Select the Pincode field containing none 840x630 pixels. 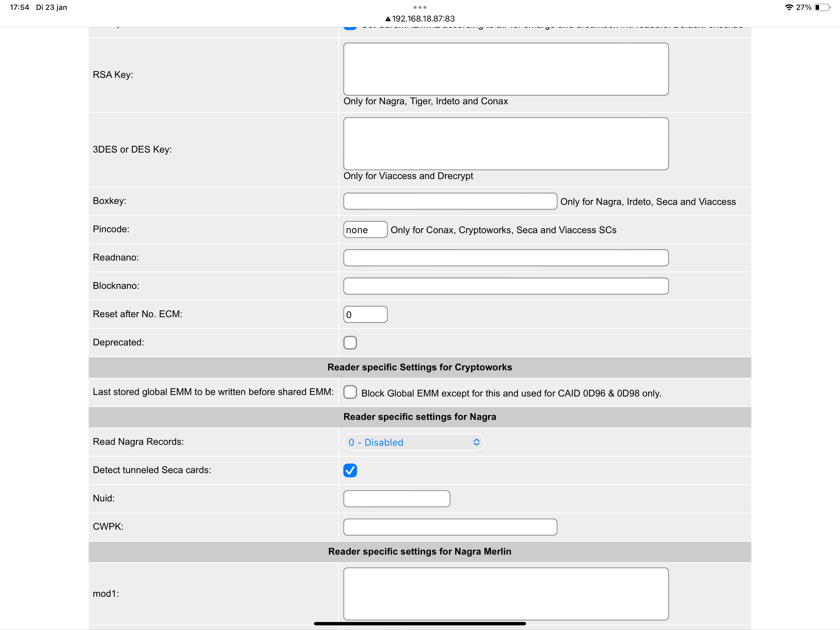point(365,229)
